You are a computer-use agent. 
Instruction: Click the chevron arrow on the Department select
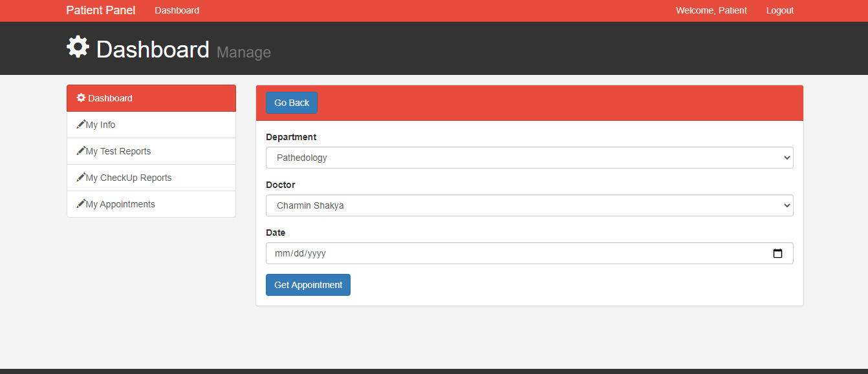787,158
